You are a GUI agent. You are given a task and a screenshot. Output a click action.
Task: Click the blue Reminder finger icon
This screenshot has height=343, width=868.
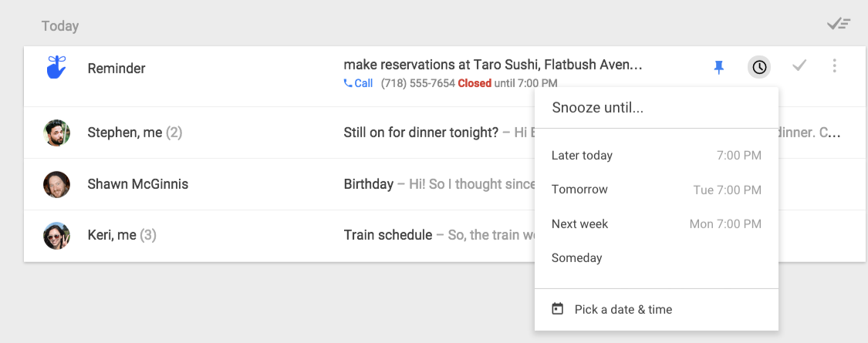pyautogui.click(x=57, y=67)
